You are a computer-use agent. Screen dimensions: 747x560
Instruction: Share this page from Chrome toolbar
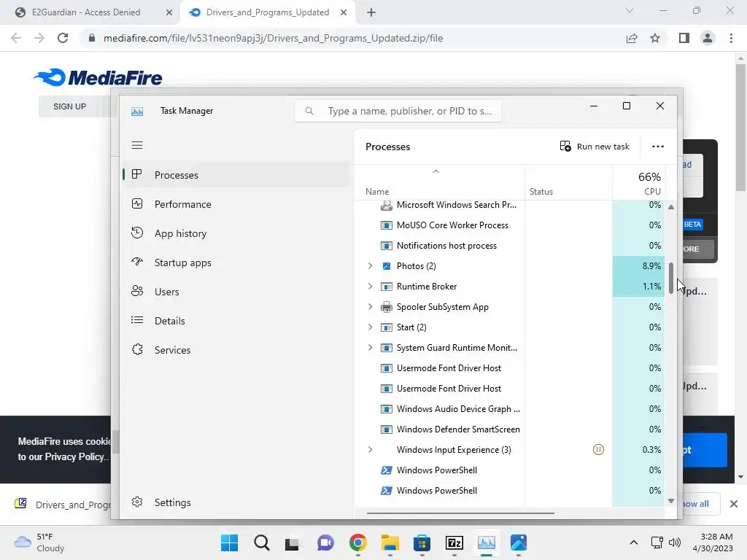point(632,38)
